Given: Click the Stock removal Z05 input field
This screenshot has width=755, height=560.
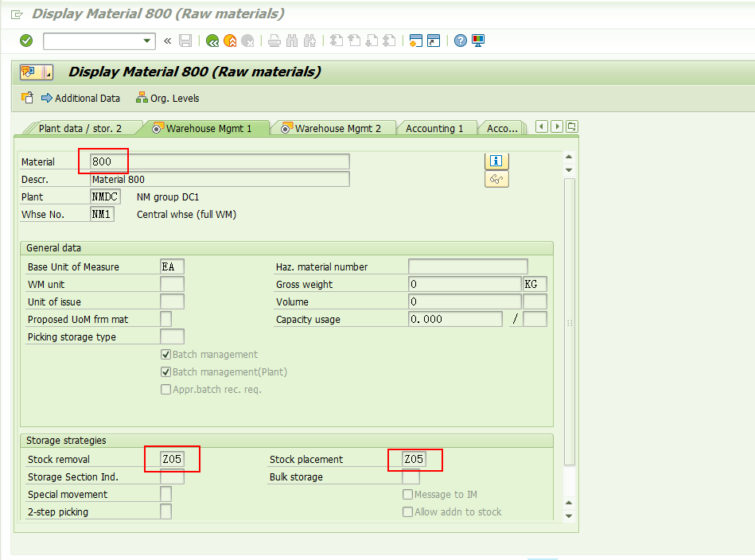Looking at the screenshot, I should click(x=172, y=459).
